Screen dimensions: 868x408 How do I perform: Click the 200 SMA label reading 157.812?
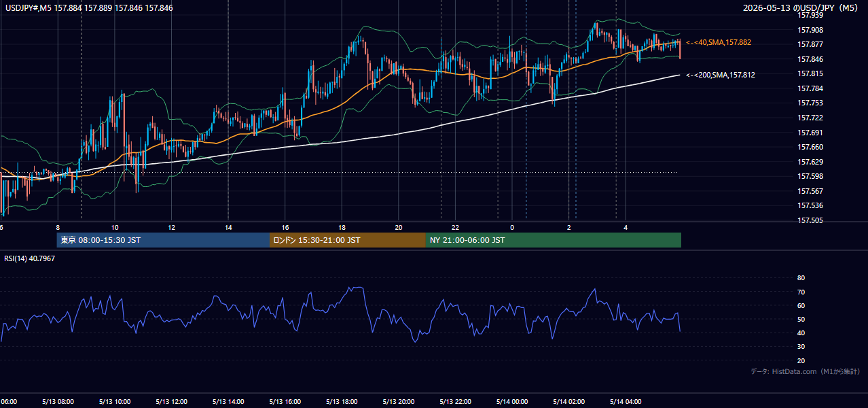point(721,75)
